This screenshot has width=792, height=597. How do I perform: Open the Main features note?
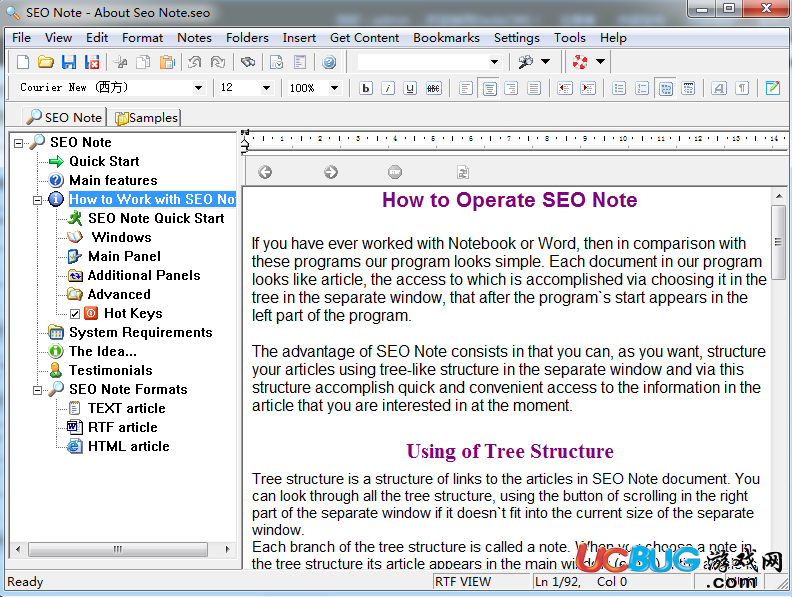(113, 181)
